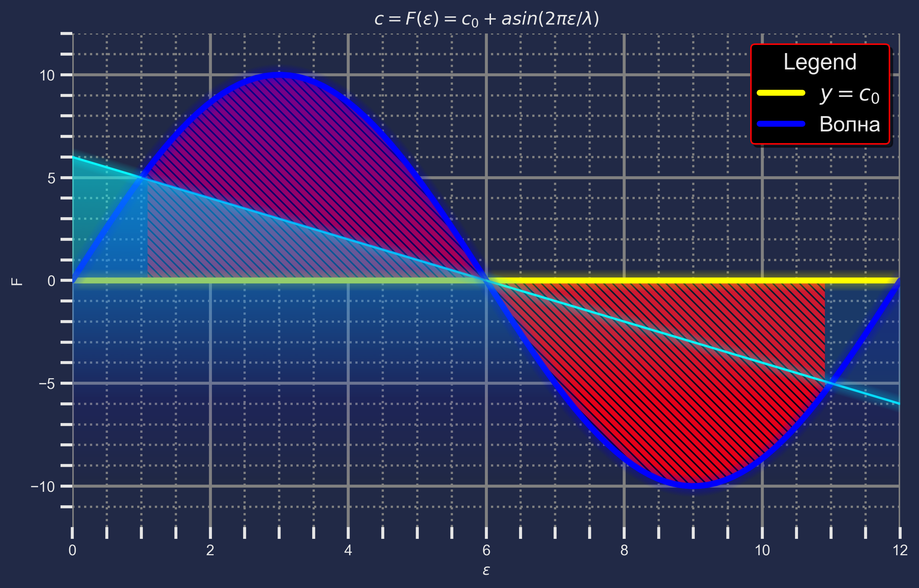Viewport: 919px width, 588px height.
Task: Click the x-axis tick label '6'
Action: click(486, 550)
